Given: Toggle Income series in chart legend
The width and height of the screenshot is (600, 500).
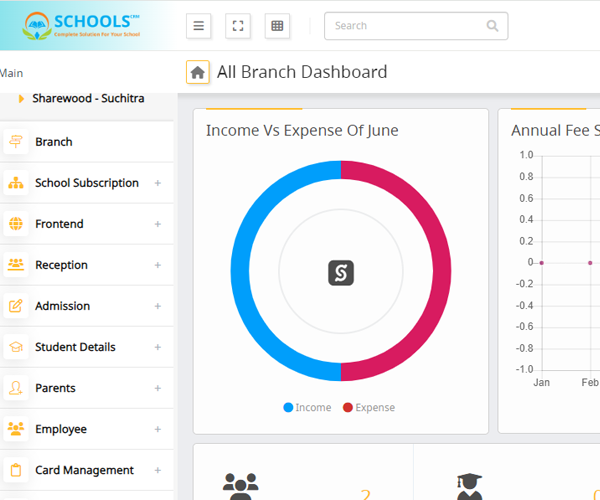Looking at the screenshot, I should [x=307, y=408].
